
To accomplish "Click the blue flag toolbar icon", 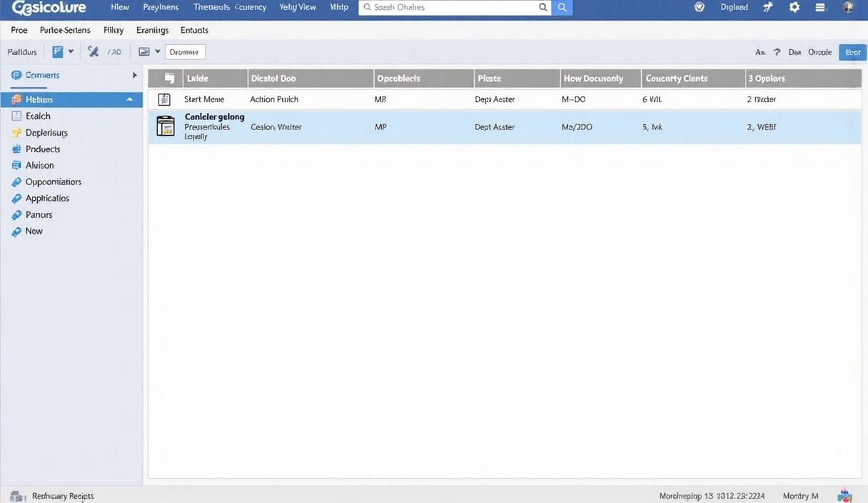I will click(58, 51).
